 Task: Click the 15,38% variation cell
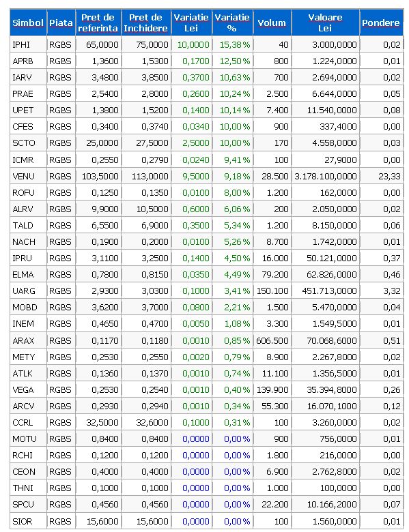coord(235,44)
